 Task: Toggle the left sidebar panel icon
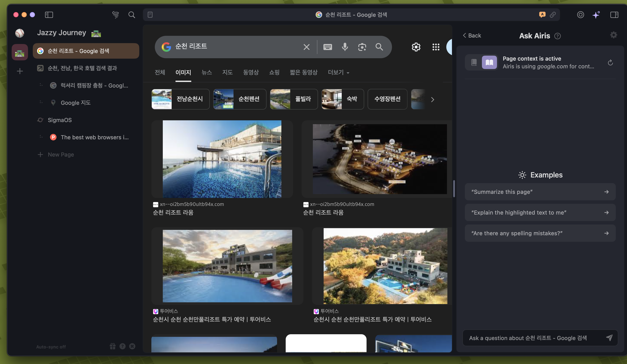pos(49,15)
